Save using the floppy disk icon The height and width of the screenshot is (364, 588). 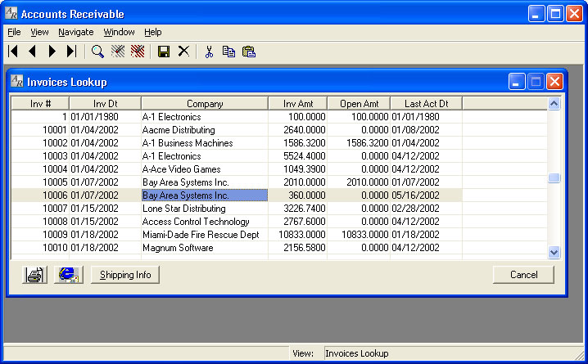164,52
